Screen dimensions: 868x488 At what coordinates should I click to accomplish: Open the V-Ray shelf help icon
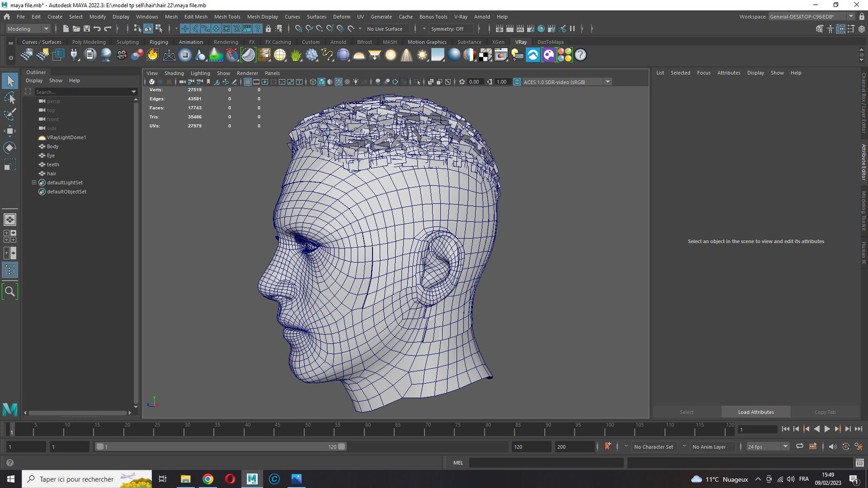[580, 55]
